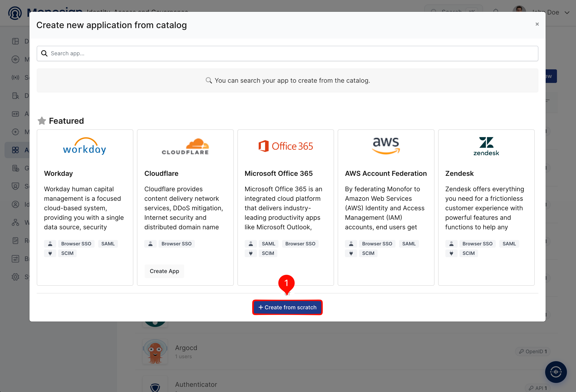The height and width of the screenshot is (392, 576).
Task: Open the floating assistant button
Action: [x=556, y=372]
